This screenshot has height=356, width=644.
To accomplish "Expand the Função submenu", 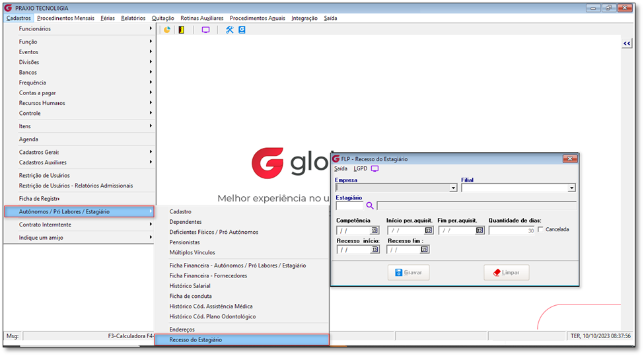I will pyautogui.click(x=79, y=42).
